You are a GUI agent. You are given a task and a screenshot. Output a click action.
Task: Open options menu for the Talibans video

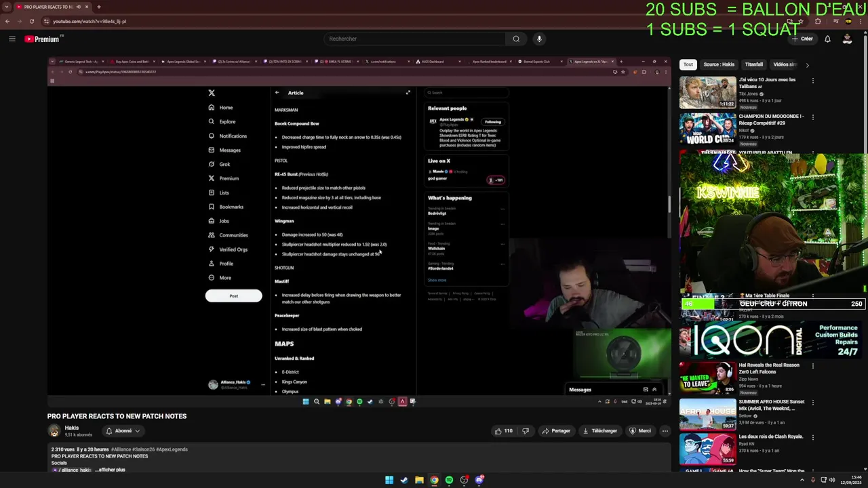812,81
